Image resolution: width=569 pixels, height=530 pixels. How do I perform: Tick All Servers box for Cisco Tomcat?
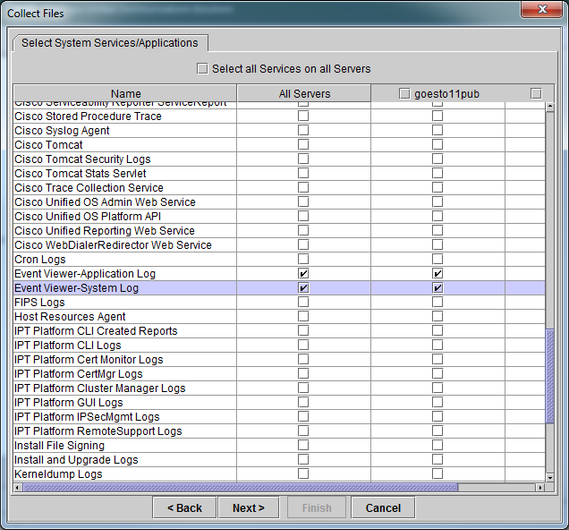click(303, 144)
